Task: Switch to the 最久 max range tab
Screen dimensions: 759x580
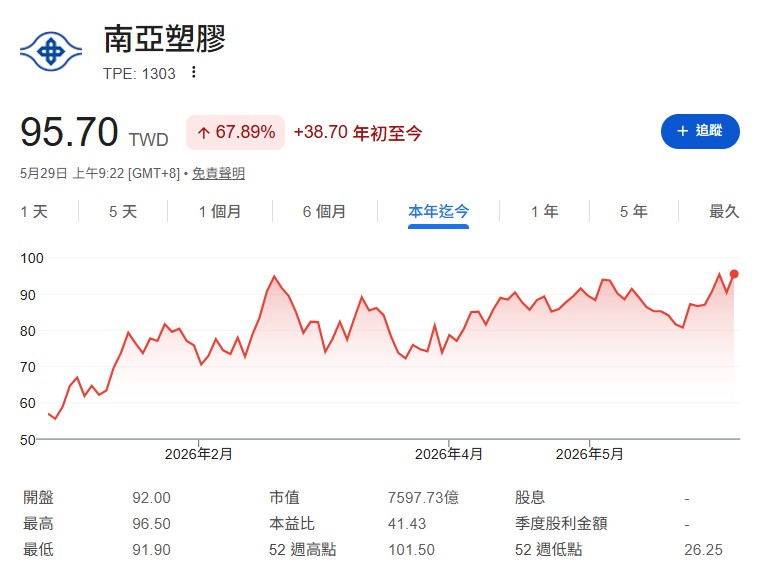Action: tap(724, 212)
